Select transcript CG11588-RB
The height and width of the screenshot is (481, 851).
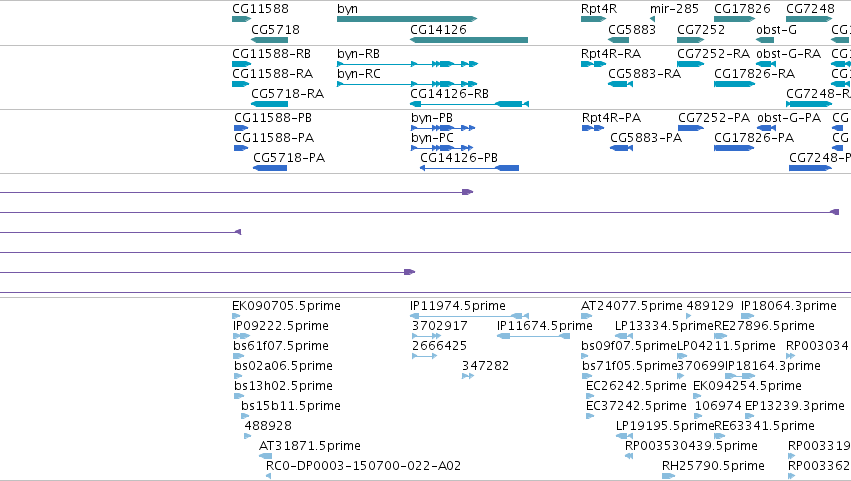click(x=271, y=54)
